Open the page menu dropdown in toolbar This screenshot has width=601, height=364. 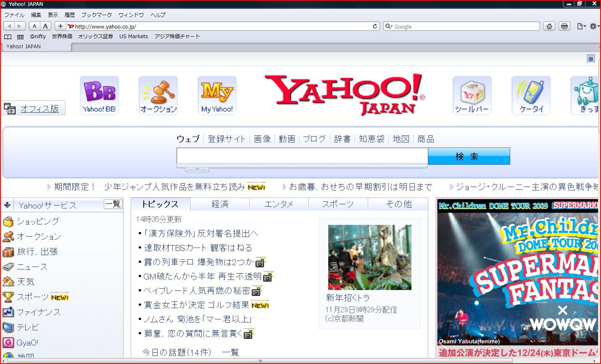(581, 26)
